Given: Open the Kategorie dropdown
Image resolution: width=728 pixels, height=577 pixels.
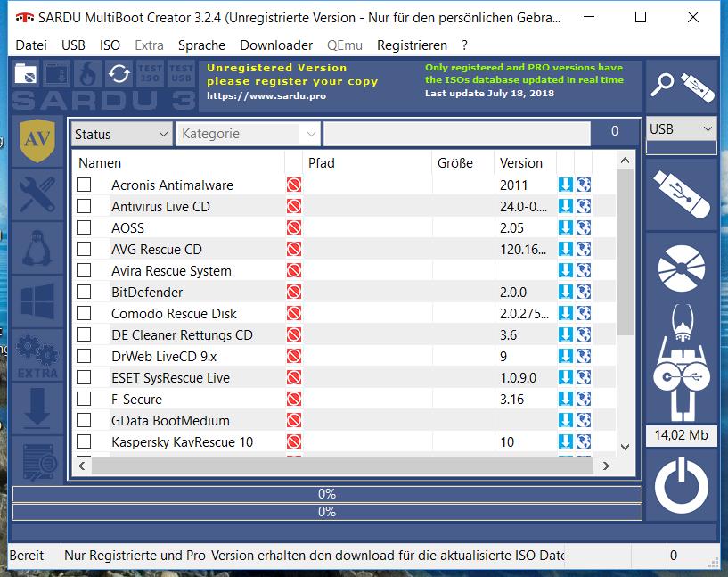Looking at the screenshot, I should [x=248, y=134].
